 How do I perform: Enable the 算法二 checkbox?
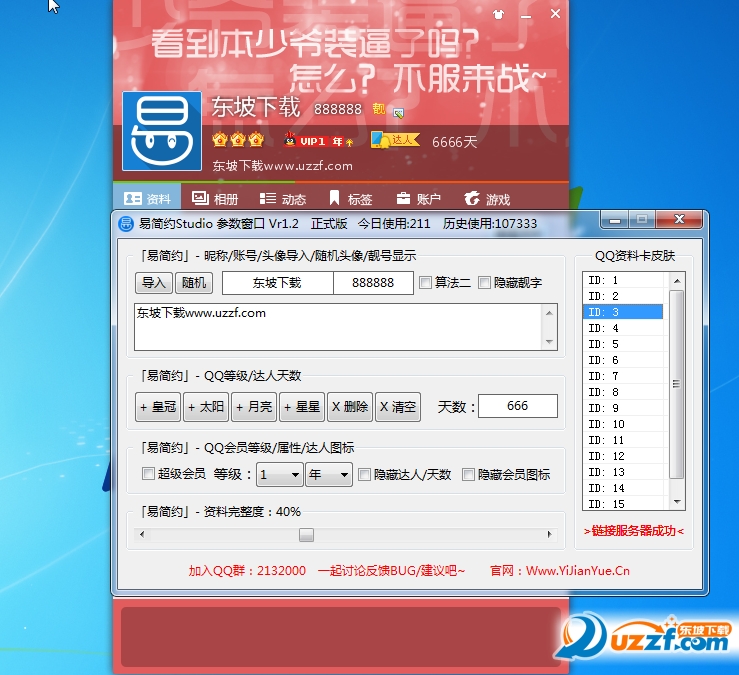pyautogui.click(x=426, y=282)
